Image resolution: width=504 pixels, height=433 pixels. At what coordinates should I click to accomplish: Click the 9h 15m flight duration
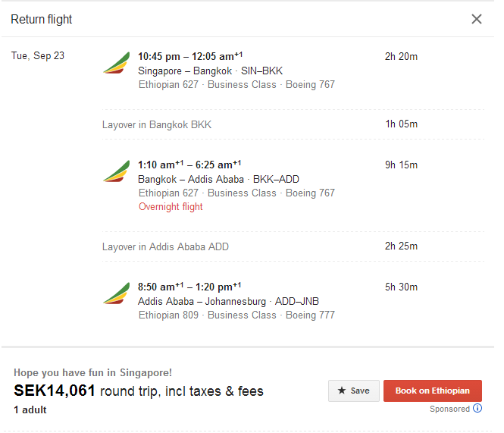click(401, 165)
